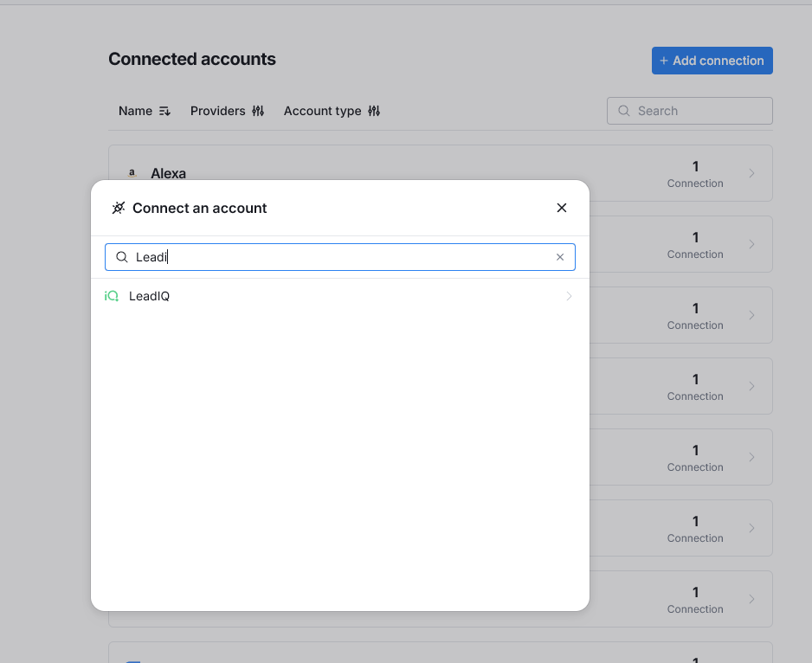Click the plus icon on Add connection
The height and width of the screenshot is (663, 812).
[x=663, y=61]
